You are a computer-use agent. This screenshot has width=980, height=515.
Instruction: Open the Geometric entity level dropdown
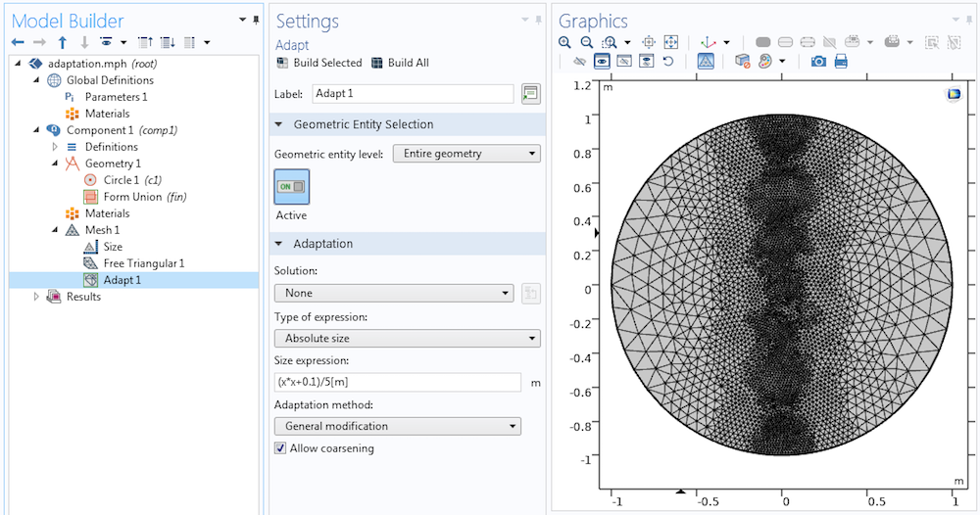coord(465,153)
